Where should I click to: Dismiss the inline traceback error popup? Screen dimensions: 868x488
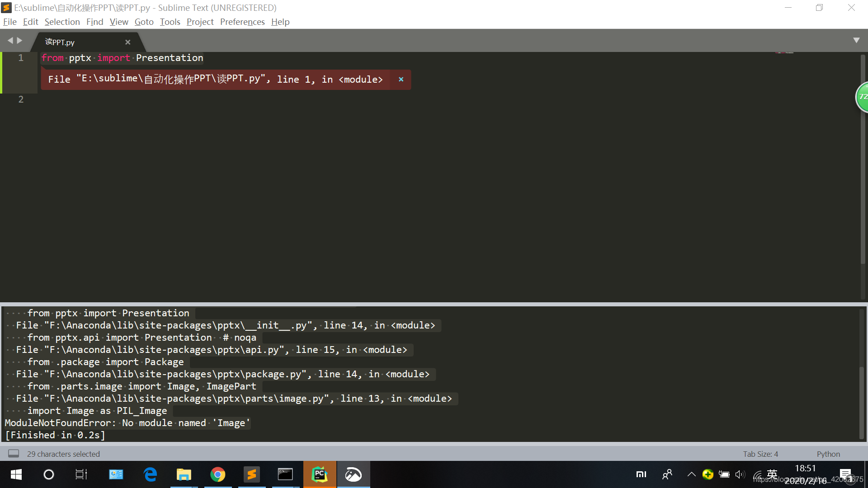401,79
